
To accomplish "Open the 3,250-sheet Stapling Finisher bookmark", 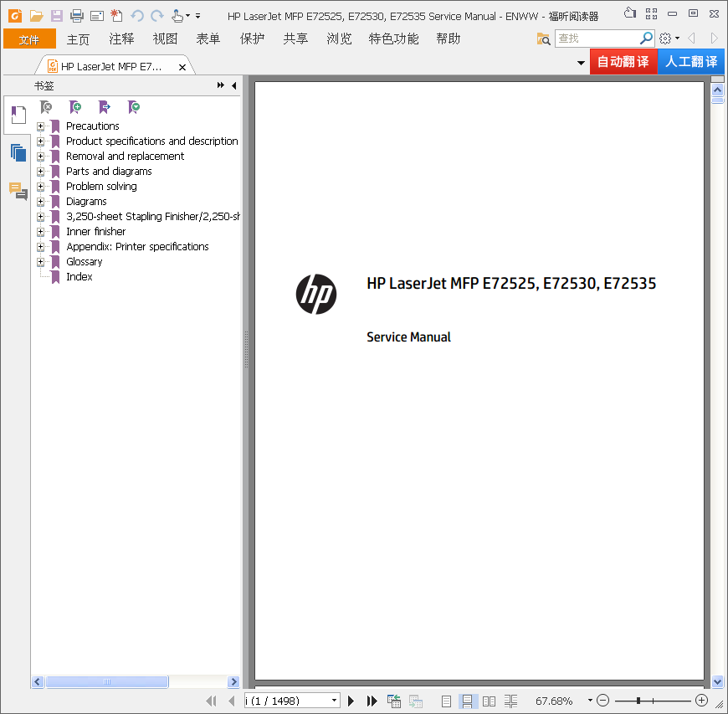I will pyautogui.click(x=153, y=217).
